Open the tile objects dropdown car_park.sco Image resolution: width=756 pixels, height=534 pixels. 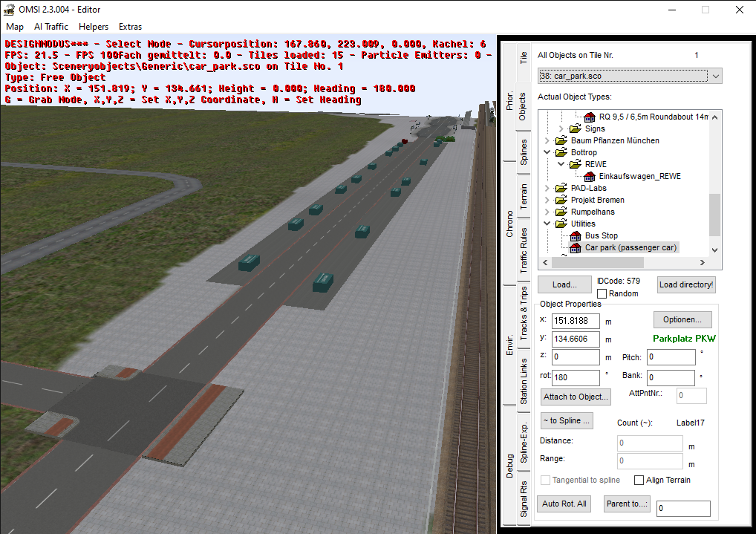(x=630, y=76)
